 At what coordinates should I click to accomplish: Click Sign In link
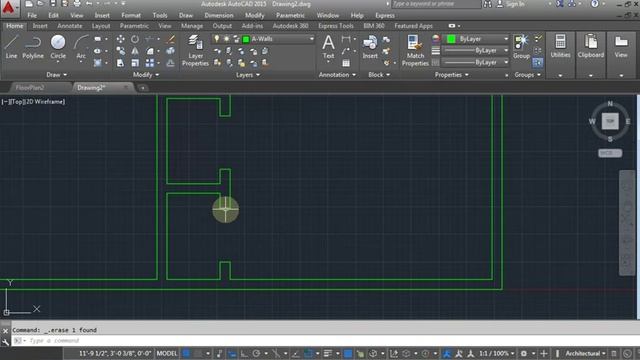point(515,4)
